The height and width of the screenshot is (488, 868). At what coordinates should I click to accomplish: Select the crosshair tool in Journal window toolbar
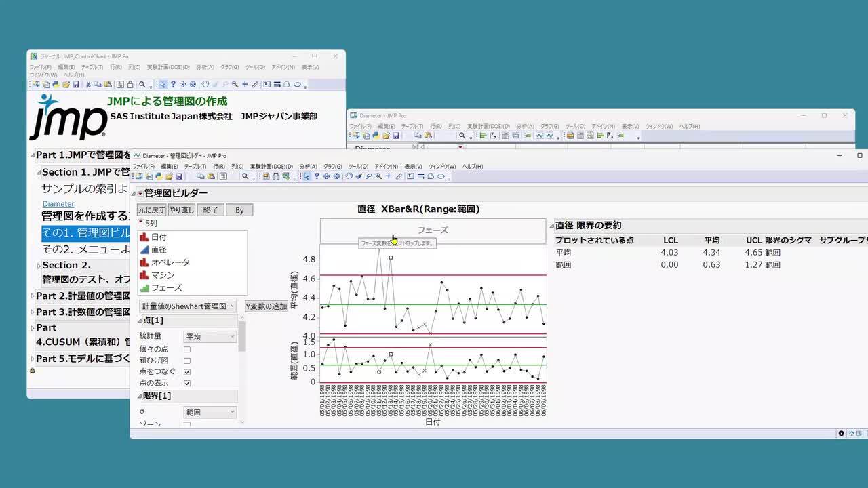point(245,85)
